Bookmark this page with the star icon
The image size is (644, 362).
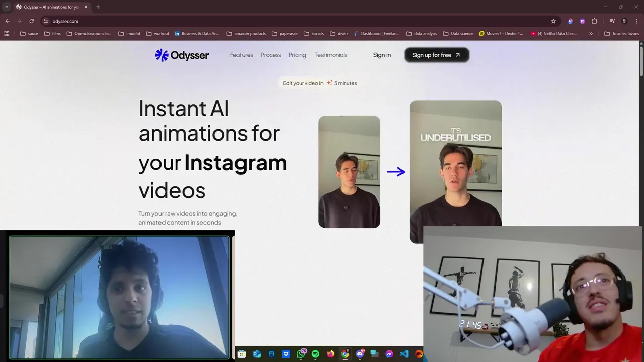point(553,21)
